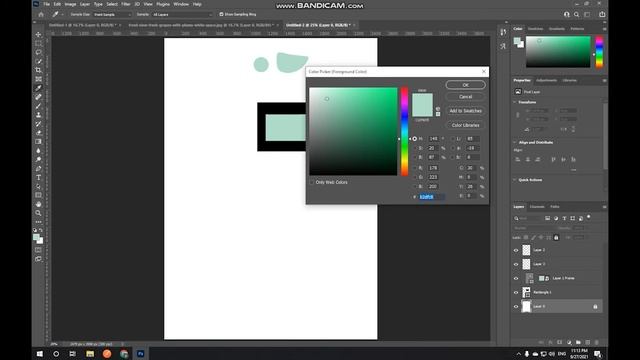This screenshot has width=640, height=360.
Task: Click the new color preview swatch
Action: pos(422,99)
